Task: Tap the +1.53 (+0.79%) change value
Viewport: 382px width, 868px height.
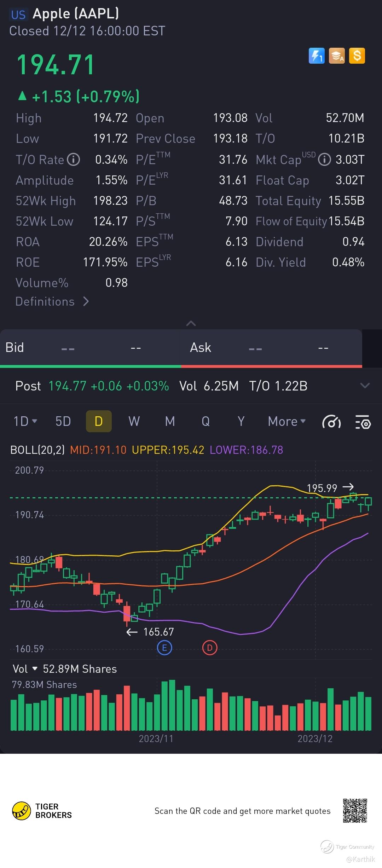Action: pos(86,97)
